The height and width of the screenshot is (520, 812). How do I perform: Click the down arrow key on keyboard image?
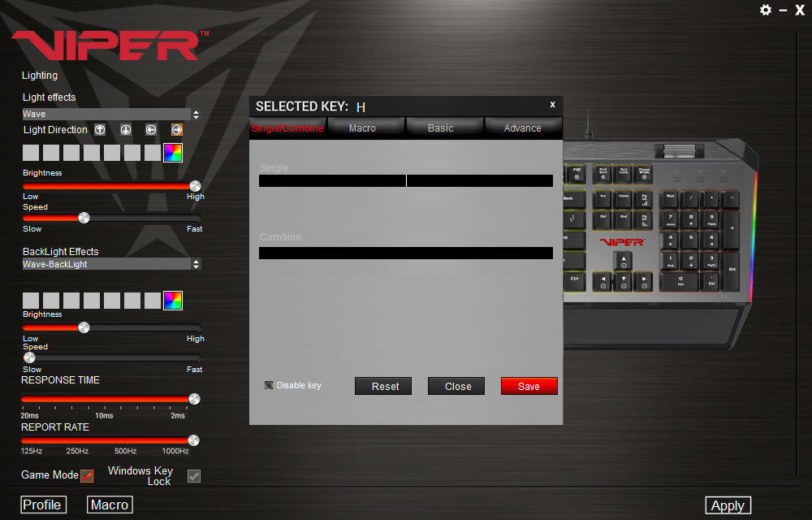point(624,282)
